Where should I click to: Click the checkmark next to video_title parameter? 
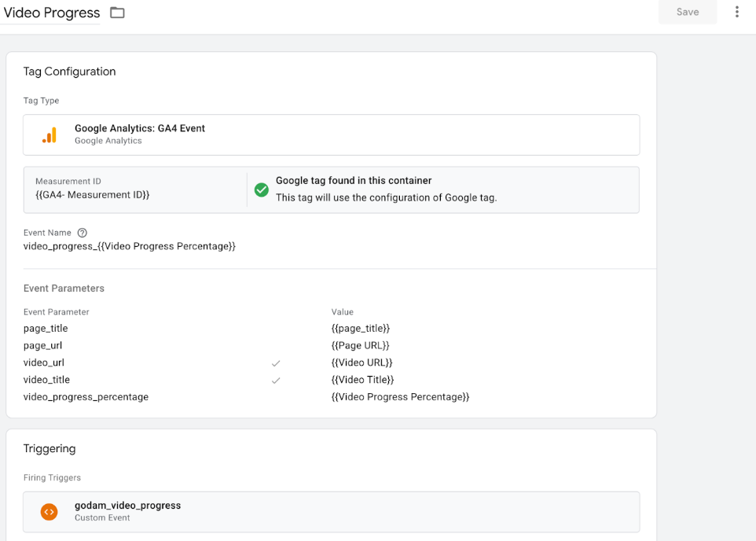276,381
